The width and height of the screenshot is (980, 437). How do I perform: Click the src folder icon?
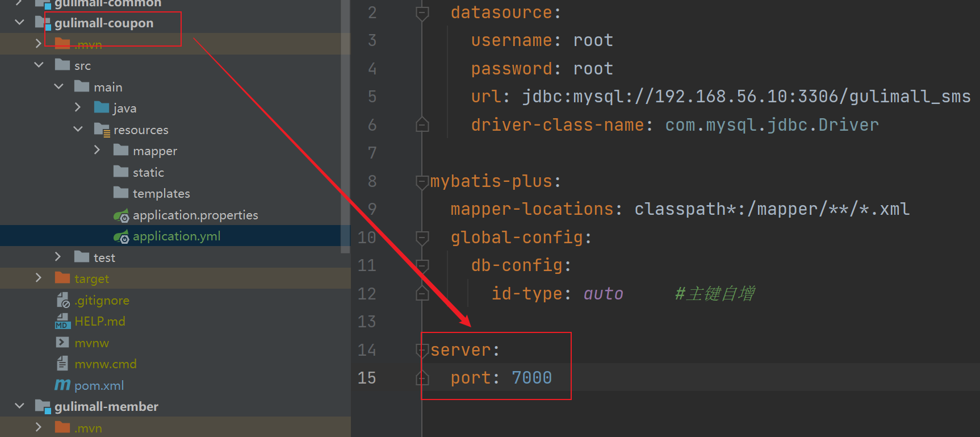[62, 65]
